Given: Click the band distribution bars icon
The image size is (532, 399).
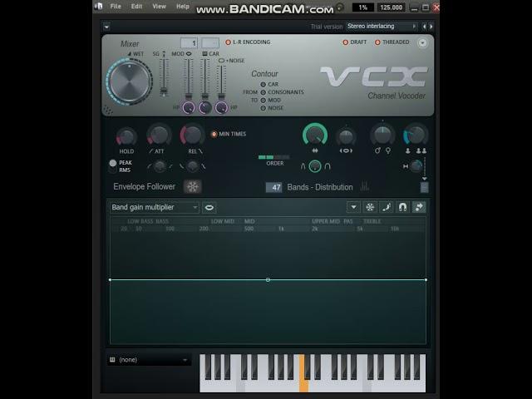Looking at the screenshot, I should tap(364, 186).
